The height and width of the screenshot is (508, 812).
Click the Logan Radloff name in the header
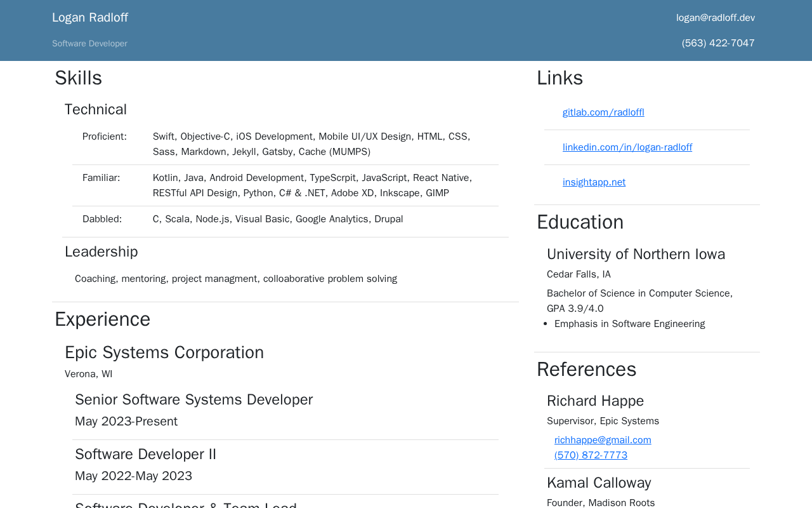[90, 18]
